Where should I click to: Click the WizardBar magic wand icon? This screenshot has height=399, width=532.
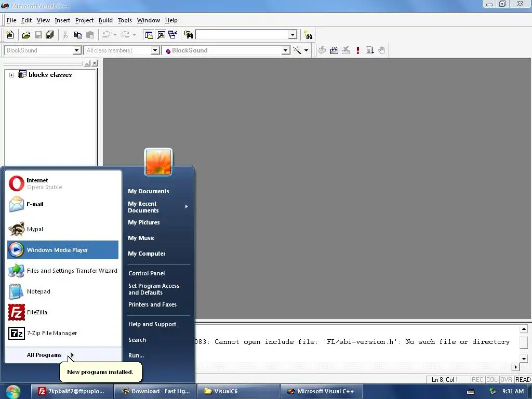pos(297,50)
